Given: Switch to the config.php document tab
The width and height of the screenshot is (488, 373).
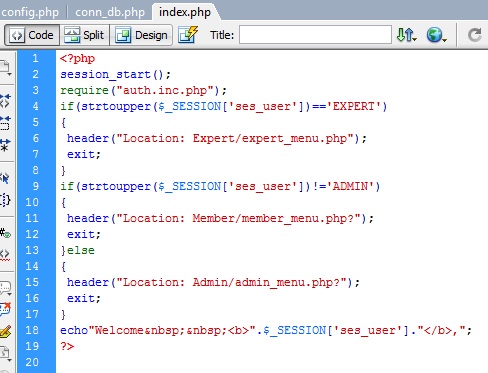Looking at the screenshot, I should click(x=30, y=12).
